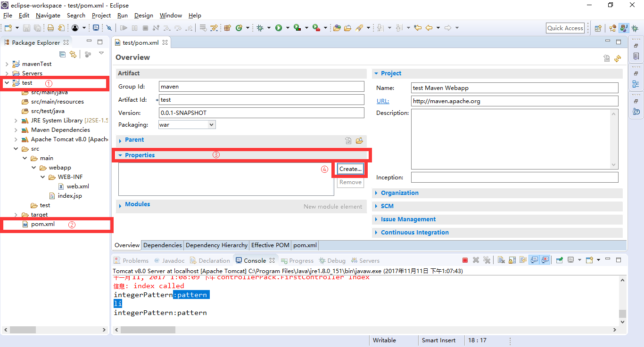644x347 pixels.
Task: Click the Open Type folder icon
Action: [337, 28]
